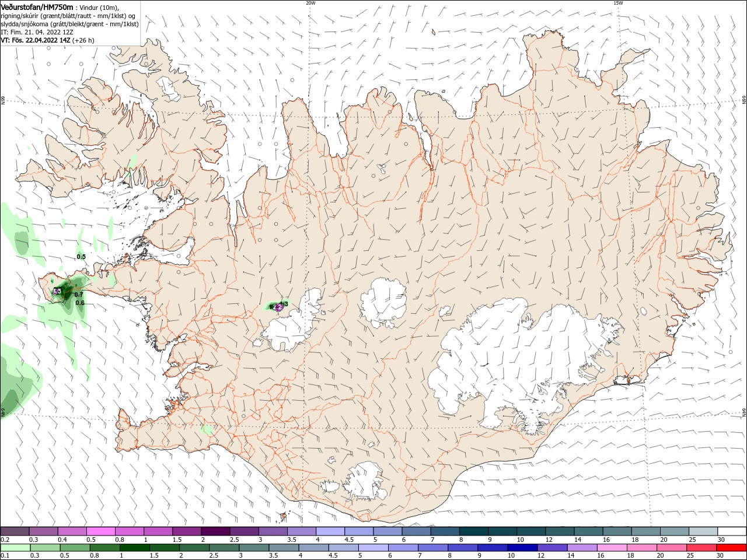Select the lower row gray-blue swatch labeled 4
The width and height of the screenshot is (747, 560).
314,548
